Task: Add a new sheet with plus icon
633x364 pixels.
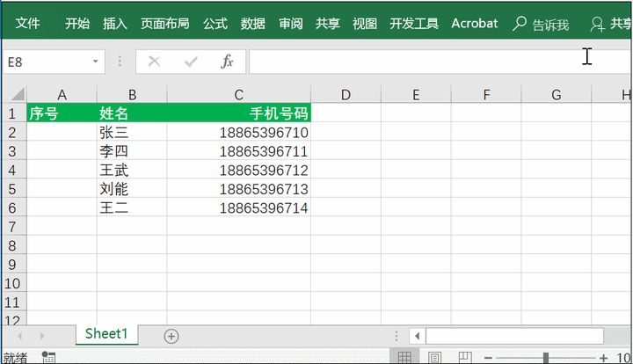Action: (x=171, y=336)
